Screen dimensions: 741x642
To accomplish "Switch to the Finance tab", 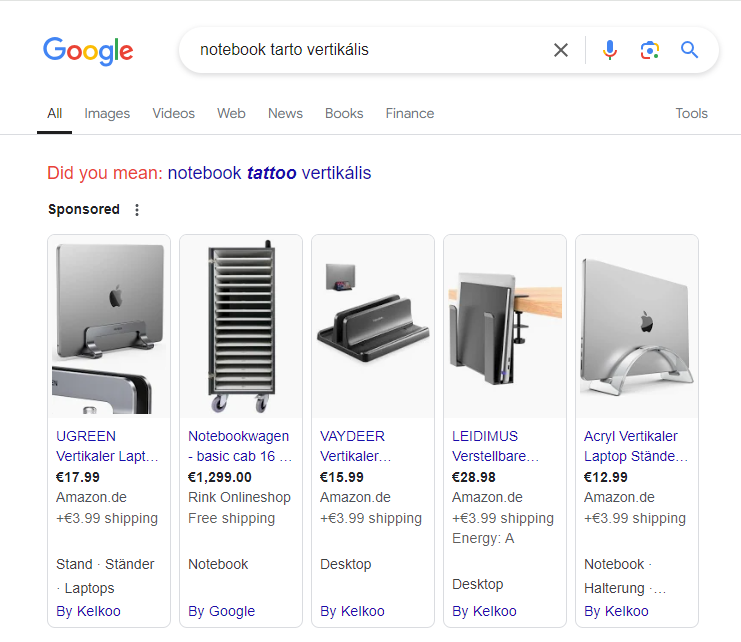I will [410, 113].
